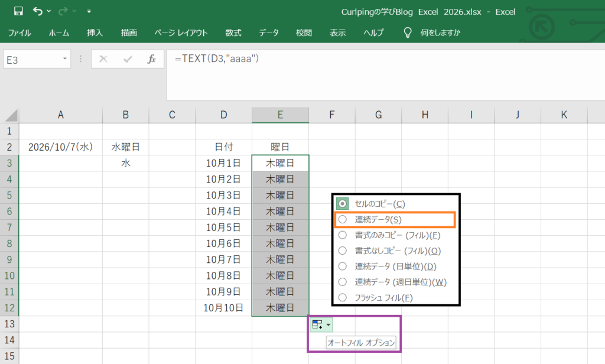Click cell B2 containing 水曜日
605x364 pixels.
click(125, 147)
